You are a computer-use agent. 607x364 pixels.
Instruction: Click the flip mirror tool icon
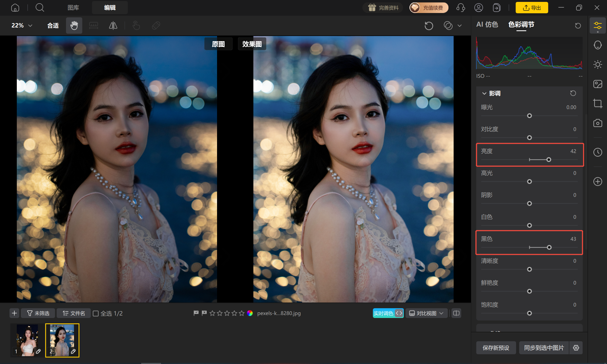coord(113,25)
